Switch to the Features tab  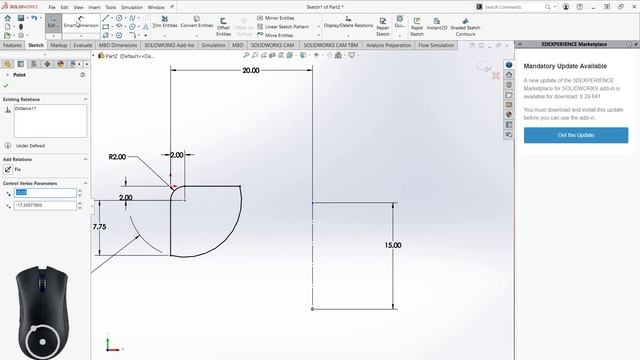[x=12, y=45]
